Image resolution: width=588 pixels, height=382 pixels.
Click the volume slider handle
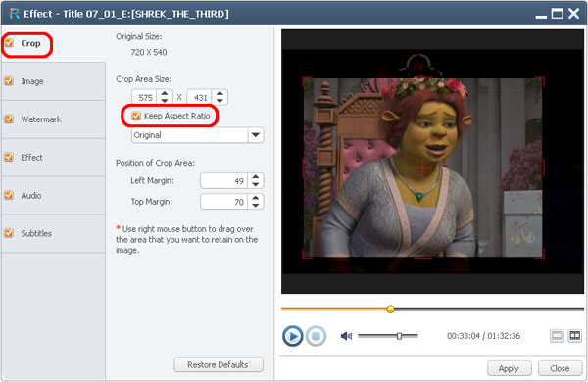[400, 336]
